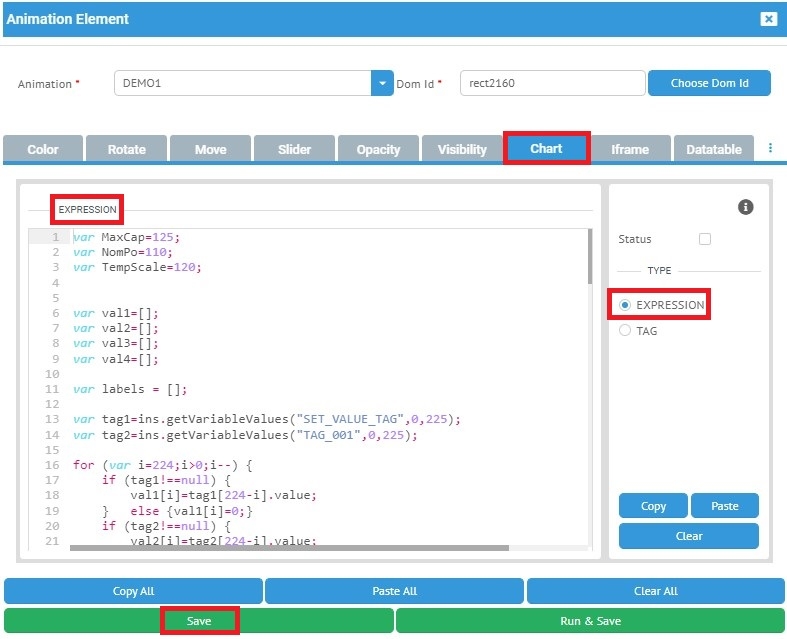
Task: Click the code editor horizontal scrollbar
Action: click(289, 548)
